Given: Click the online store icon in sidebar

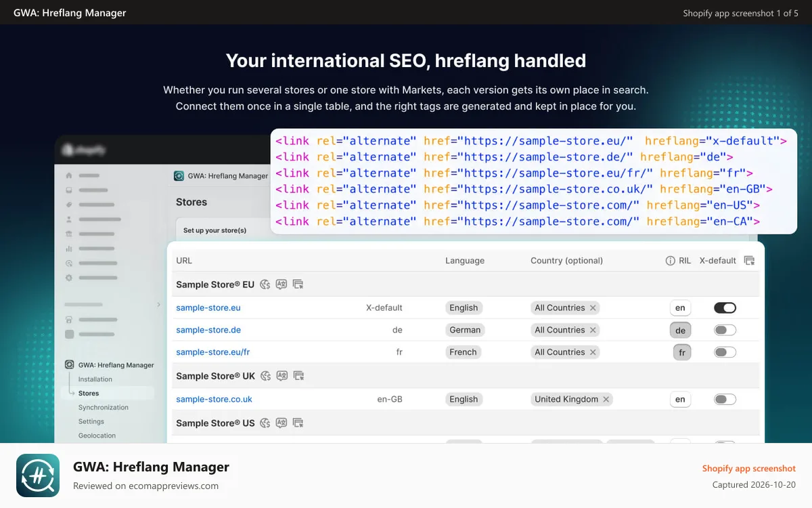Looking at the screenshot, I should click(69, 320).
